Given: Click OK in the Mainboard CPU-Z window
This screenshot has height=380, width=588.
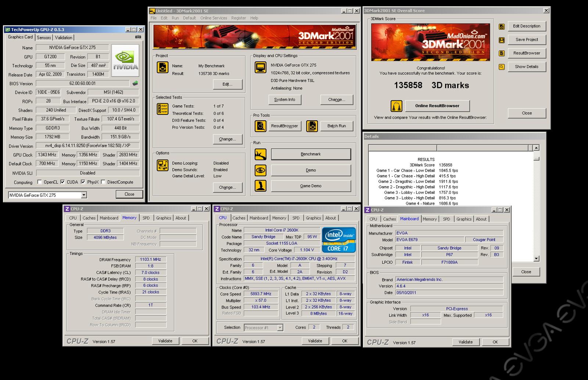Looking at the screenshot, I should tap(495, 342).
